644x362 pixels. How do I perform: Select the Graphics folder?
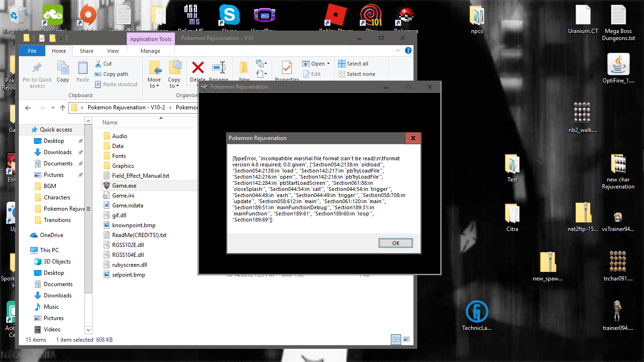(x=123, y=165)
